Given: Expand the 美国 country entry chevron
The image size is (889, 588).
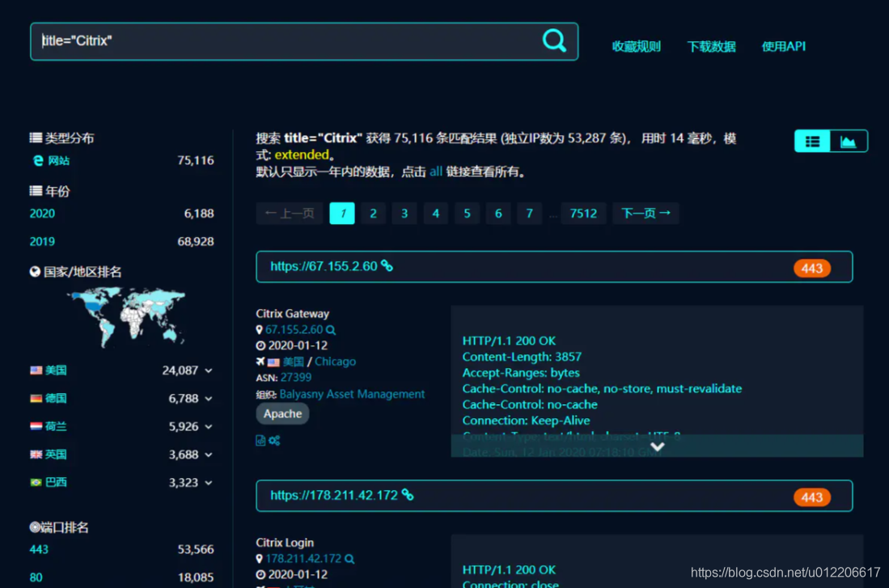Looking at the screenshot, I should [209, 370].
